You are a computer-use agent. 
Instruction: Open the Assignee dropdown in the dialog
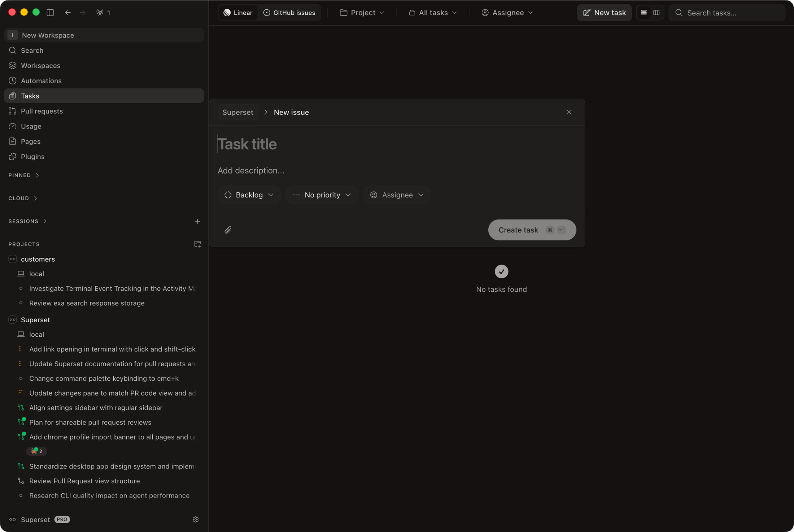tap(397, 195)
